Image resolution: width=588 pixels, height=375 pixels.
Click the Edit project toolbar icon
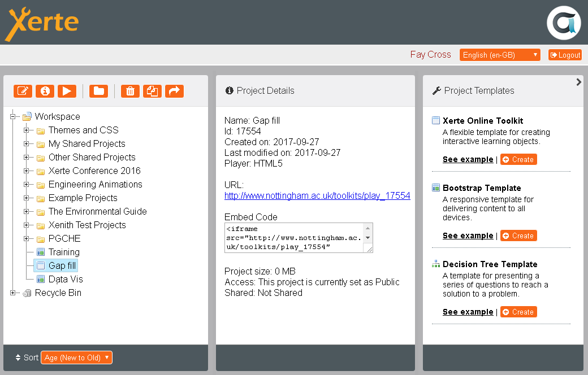click(x=23, y=91)
